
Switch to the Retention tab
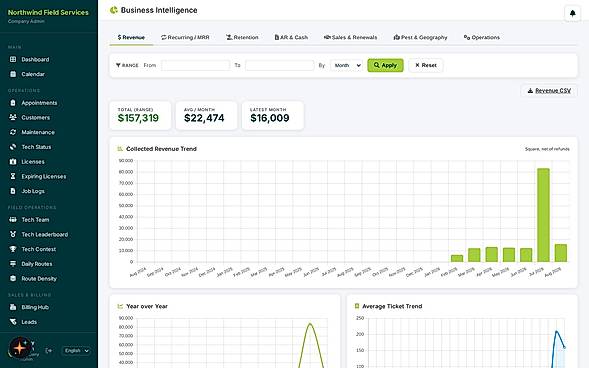pyautogui.click(x=242, y=37)
